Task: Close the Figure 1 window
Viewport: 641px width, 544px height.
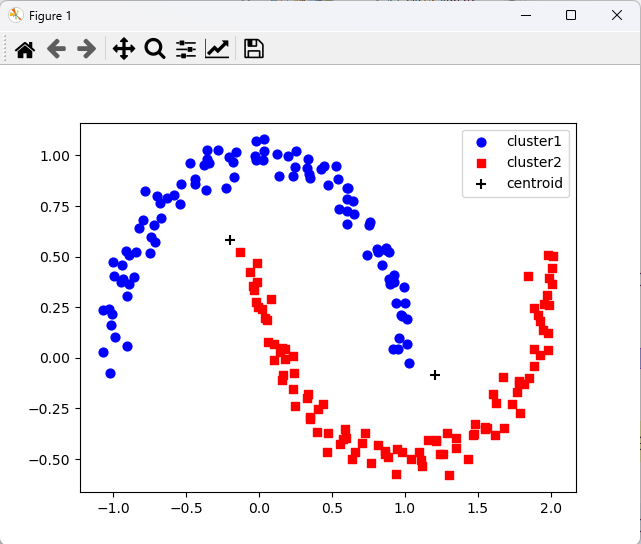Action: [x=617, y=16]
